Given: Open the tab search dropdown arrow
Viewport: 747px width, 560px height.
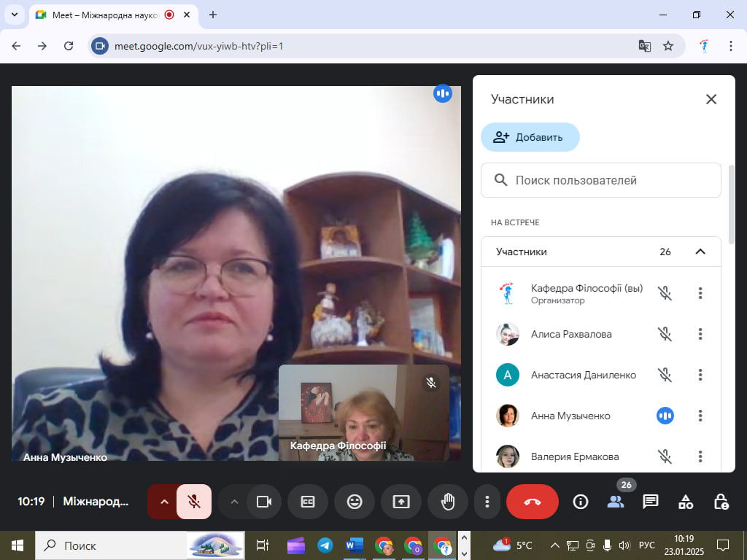Looking at the screenshot, I should click(15, 15).
